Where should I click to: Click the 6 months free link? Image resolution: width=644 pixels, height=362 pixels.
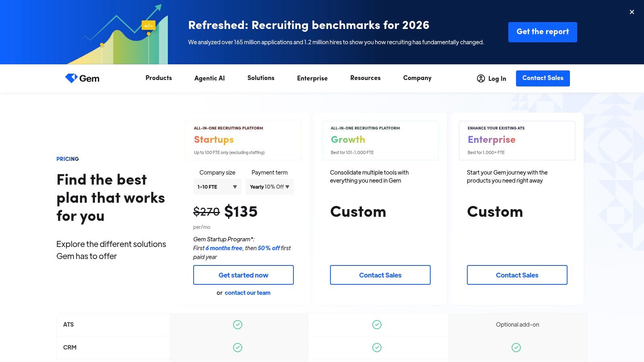[x=224, y=248]
